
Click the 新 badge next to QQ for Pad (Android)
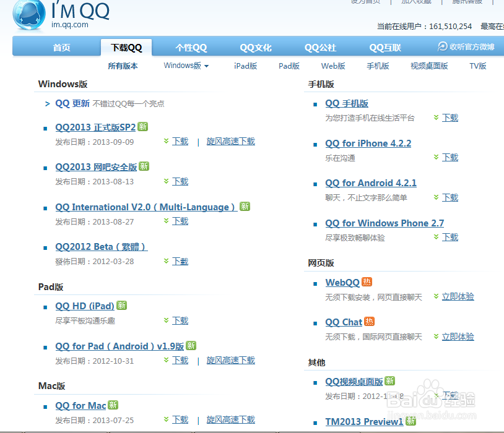pos(191,345)
